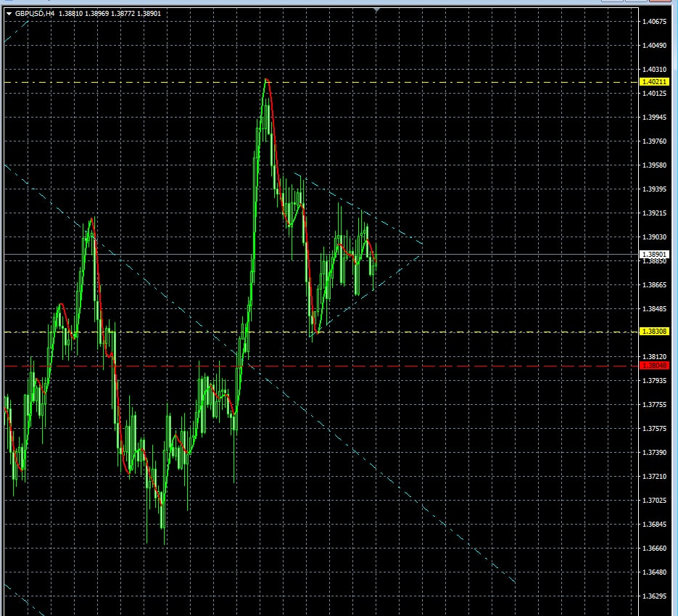This screenshot has height=616, width=678.
Task: Click the 1.36480 price axis value
Action: pyautogui.click(x=654, y=572)
